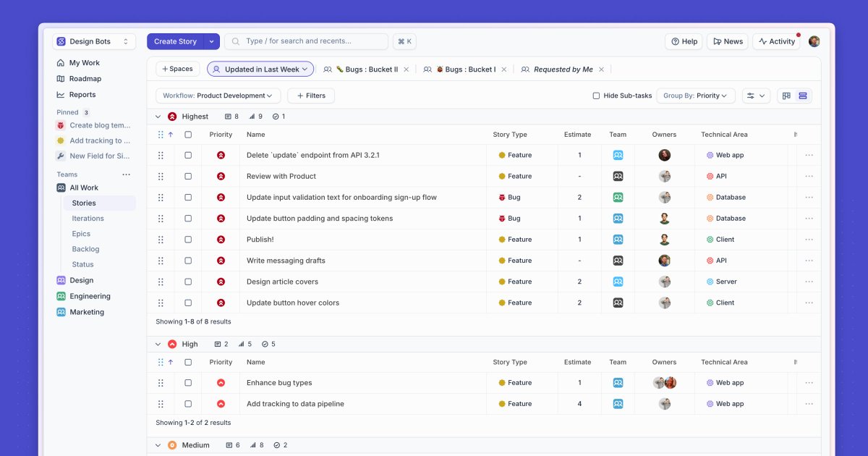Open the Teams more options menu

click(127, 174)
